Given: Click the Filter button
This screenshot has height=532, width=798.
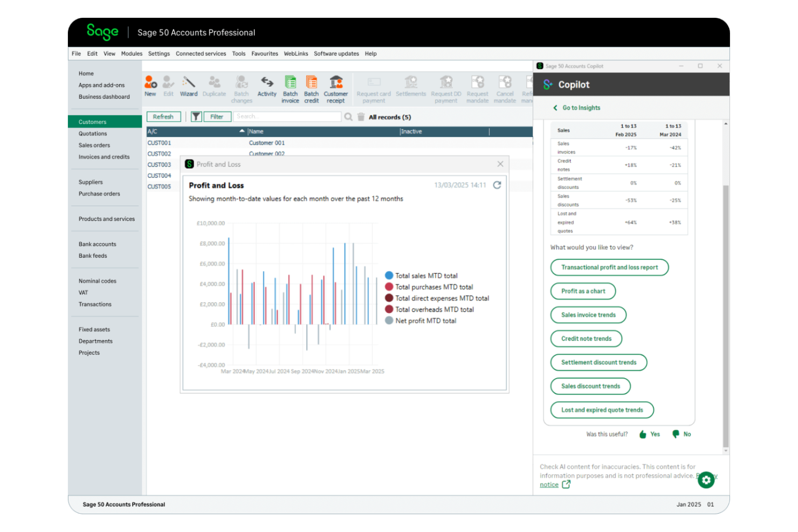Looking at the screenshot, I should [x=217, y=116].
